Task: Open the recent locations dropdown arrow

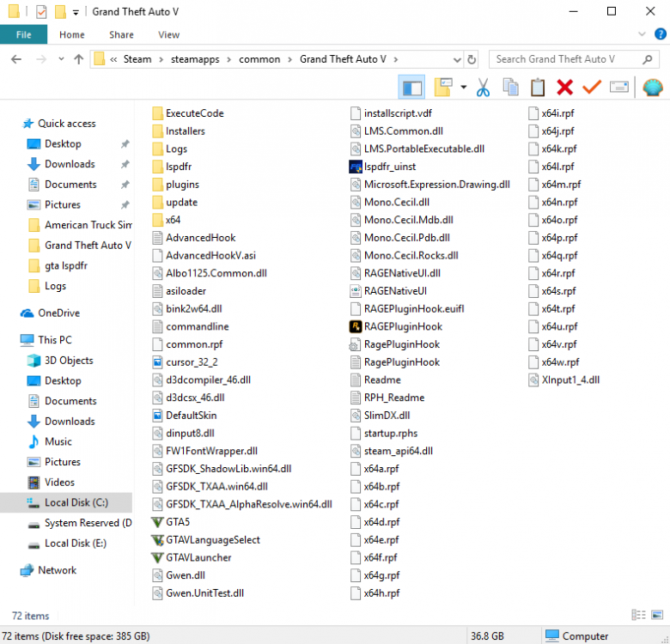Action: [61, 59]
